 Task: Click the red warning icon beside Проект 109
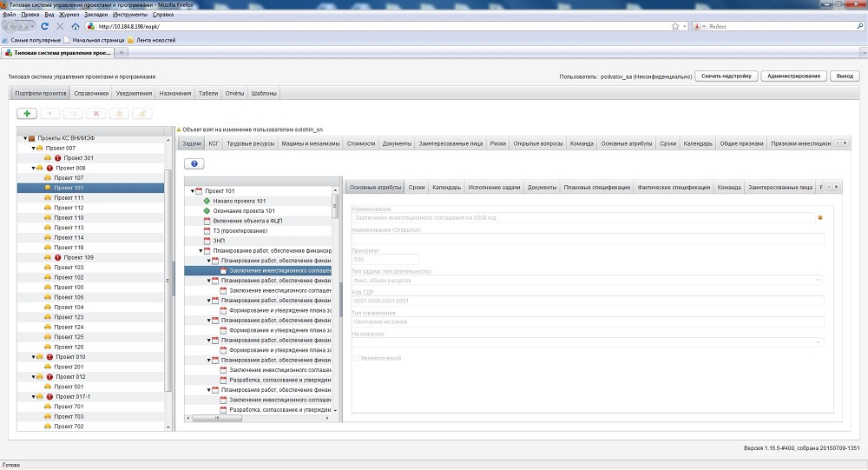pos(57,258)
